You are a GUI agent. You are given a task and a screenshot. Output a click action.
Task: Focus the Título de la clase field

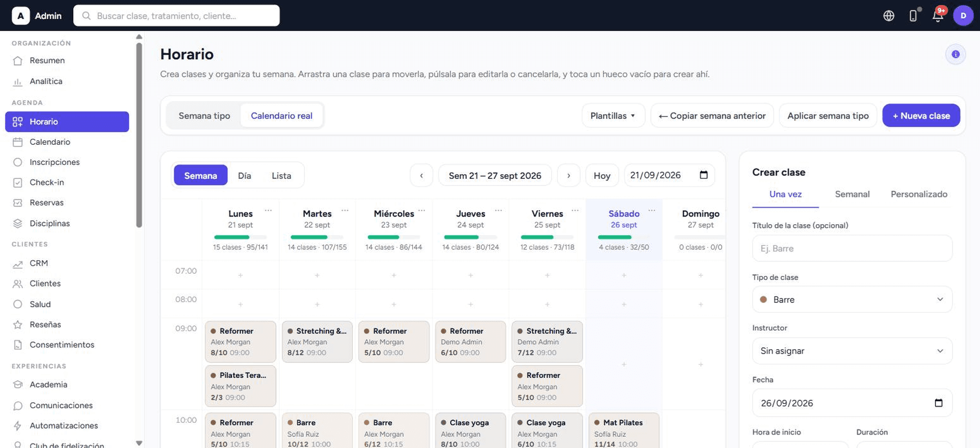852,248
